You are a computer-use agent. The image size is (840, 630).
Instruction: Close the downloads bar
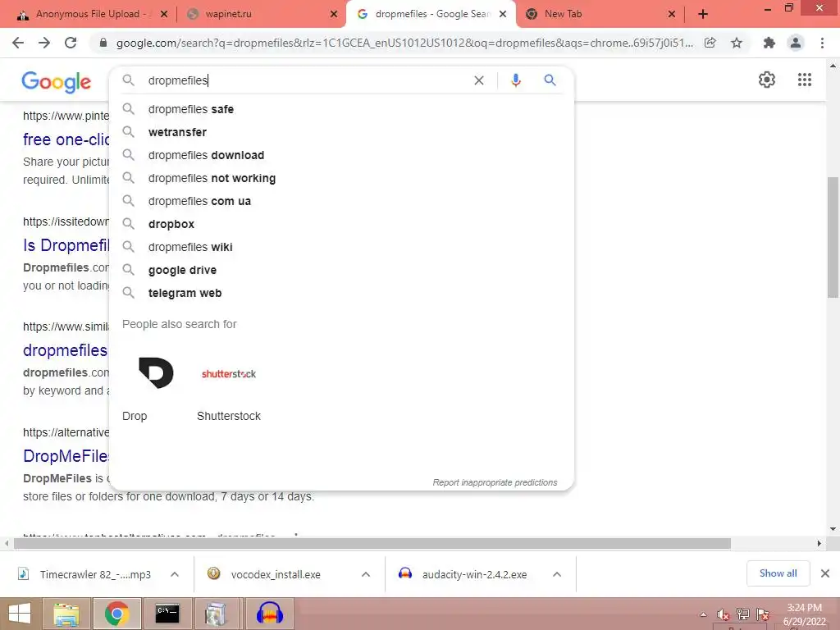coord(825,573)
